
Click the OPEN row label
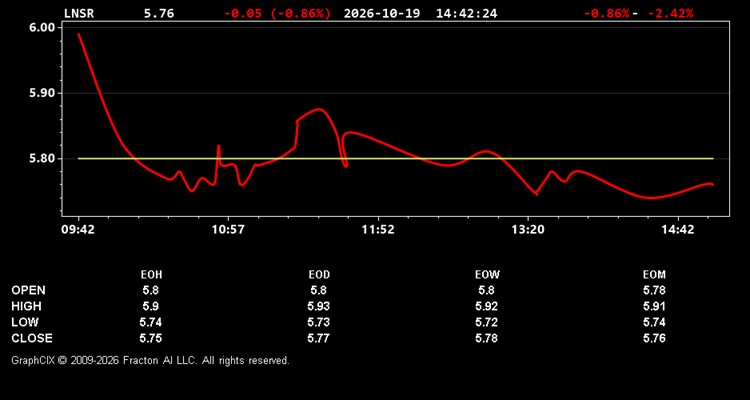click(29, 290)
